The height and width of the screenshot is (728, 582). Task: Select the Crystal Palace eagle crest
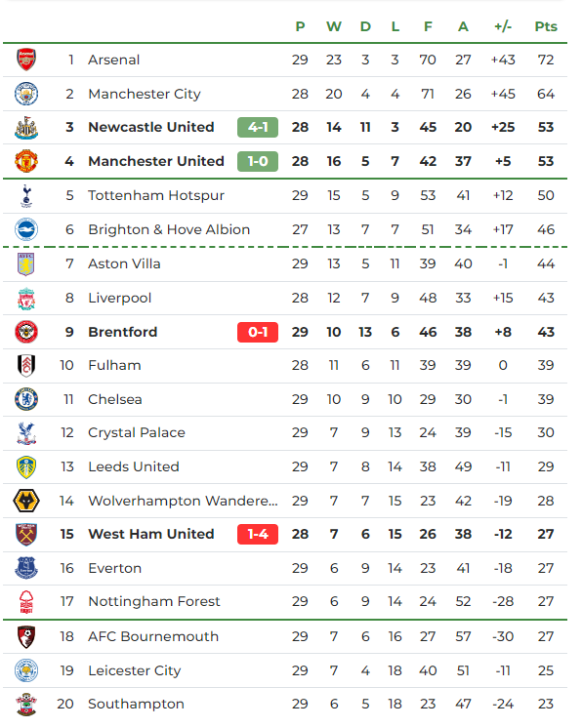tap(26, 432)
